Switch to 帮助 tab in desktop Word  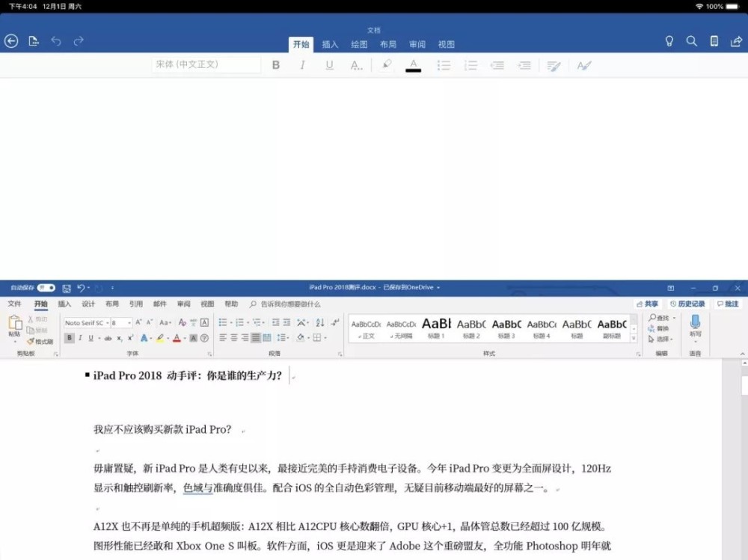point(231,304)
